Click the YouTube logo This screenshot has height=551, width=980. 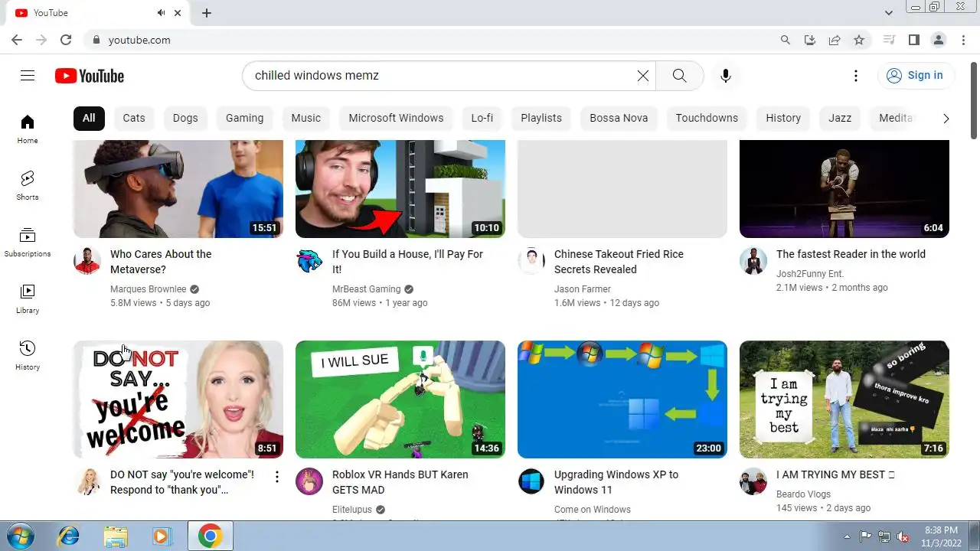(x=90, y=76)
